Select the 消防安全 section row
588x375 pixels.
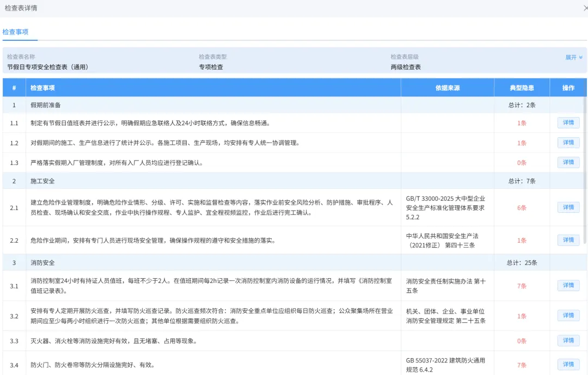pyautogui.click(x=293, y=262)
